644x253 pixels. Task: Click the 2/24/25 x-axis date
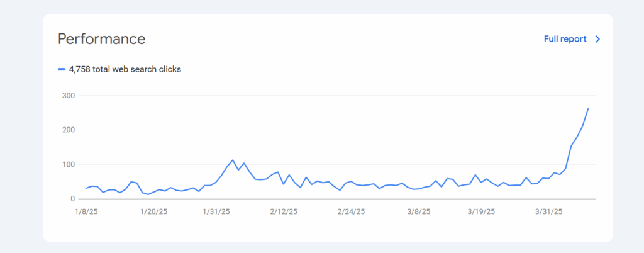pos(351,211)
